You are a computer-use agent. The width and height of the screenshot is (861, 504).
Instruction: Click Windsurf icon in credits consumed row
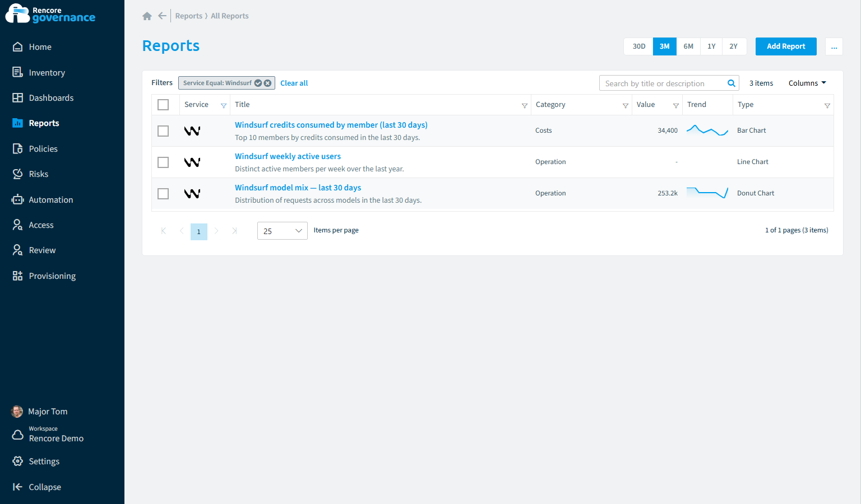click(192, 130)
